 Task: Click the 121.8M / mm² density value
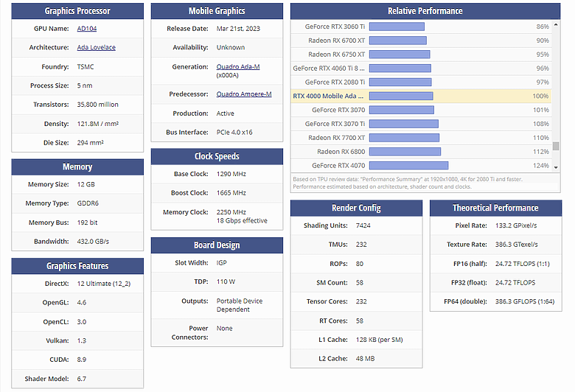point(98,124)
